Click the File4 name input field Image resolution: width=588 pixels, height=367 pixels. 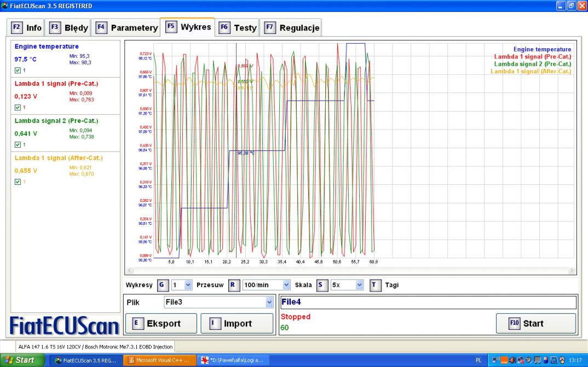click(428, 302)
